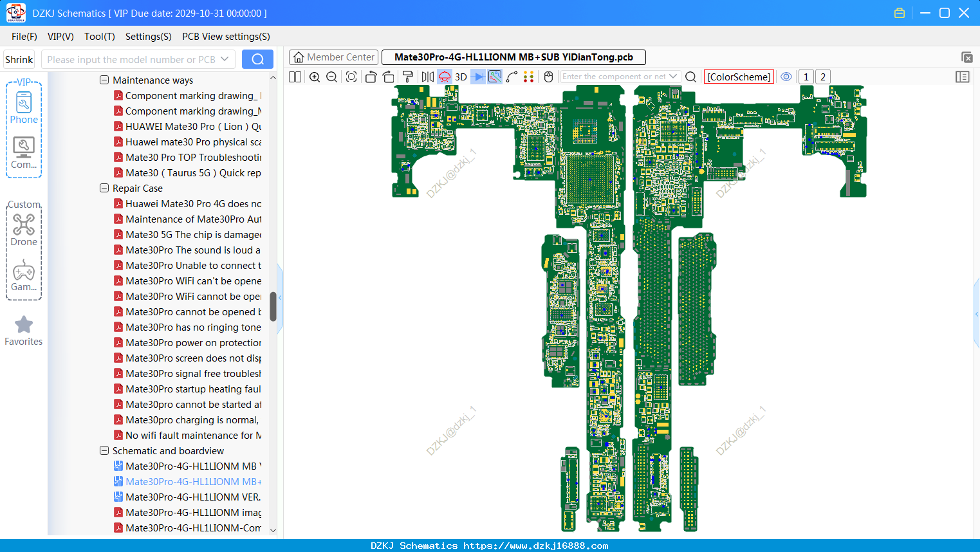Open the dzkj16888.com link in status bar
Image resolution: width=980 pixels, height=552 pixels.
pos(535,546)
